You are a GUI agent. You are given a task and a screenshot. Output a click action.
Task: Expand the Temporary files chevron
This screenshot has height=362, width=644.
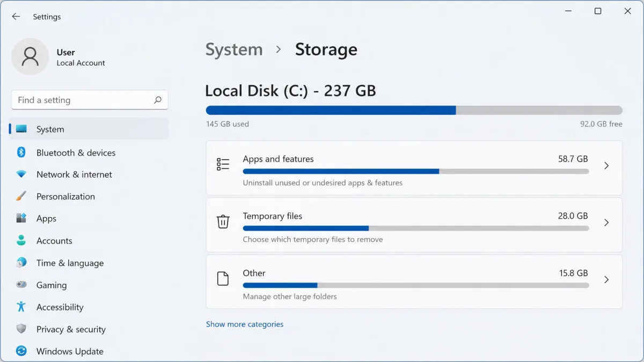[606, 223]
